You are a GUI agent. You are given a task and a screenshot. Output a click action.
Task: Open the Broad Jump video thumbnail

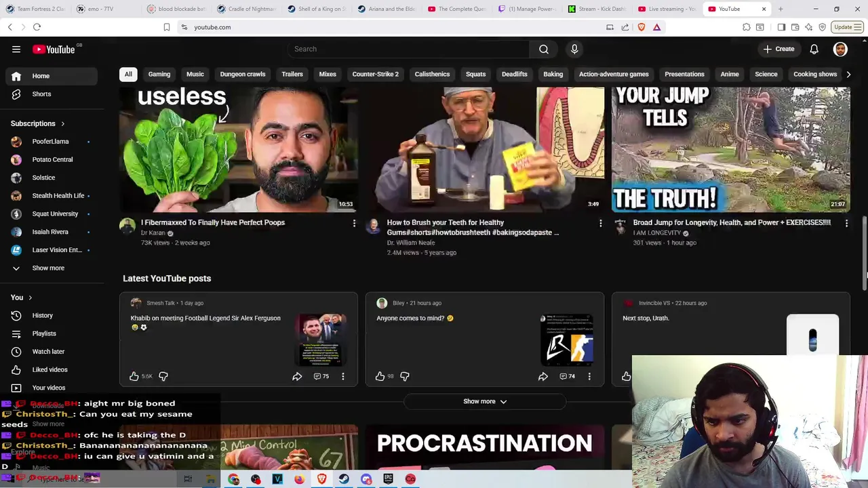tap(731, 149)
